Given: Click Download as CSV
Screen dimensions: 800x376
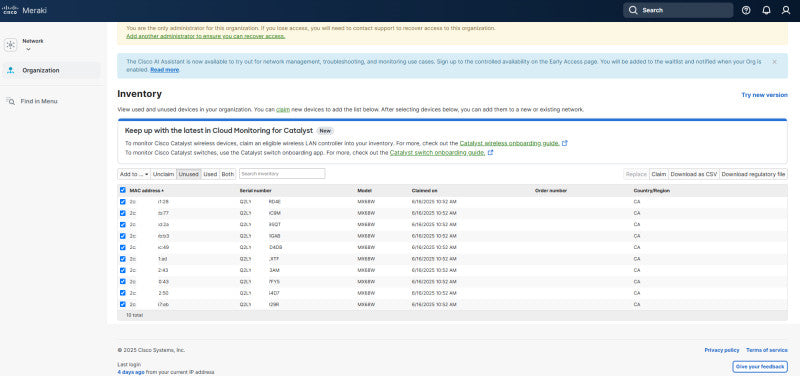Looking at the screenshot, I should pyautogui.click(x=693, y=174).
